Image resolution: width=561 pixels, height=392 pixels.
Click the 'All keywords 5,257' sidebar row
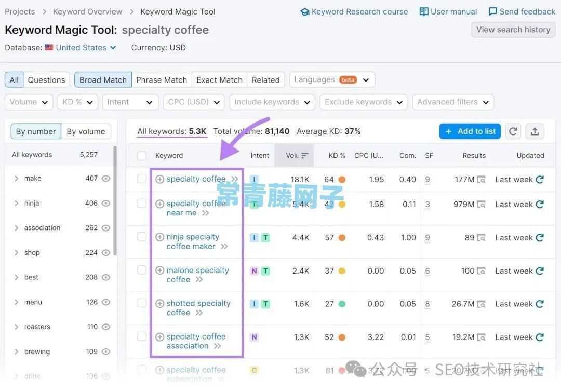[58, 155]
